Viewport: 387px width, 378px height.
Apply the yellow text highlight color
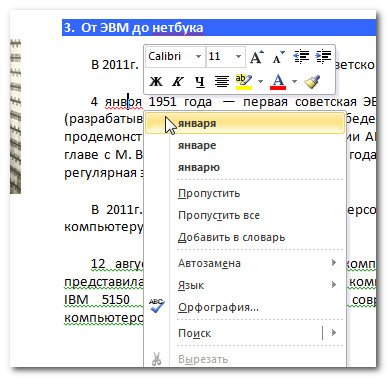(x=244, y=82)
